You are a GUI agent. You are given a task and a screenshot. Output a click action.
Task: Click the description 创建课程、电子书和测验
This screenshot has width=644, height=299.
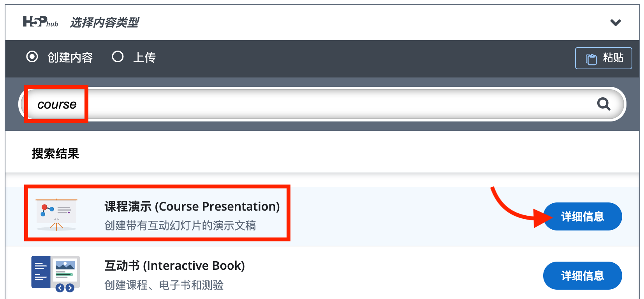click(164, 285)
